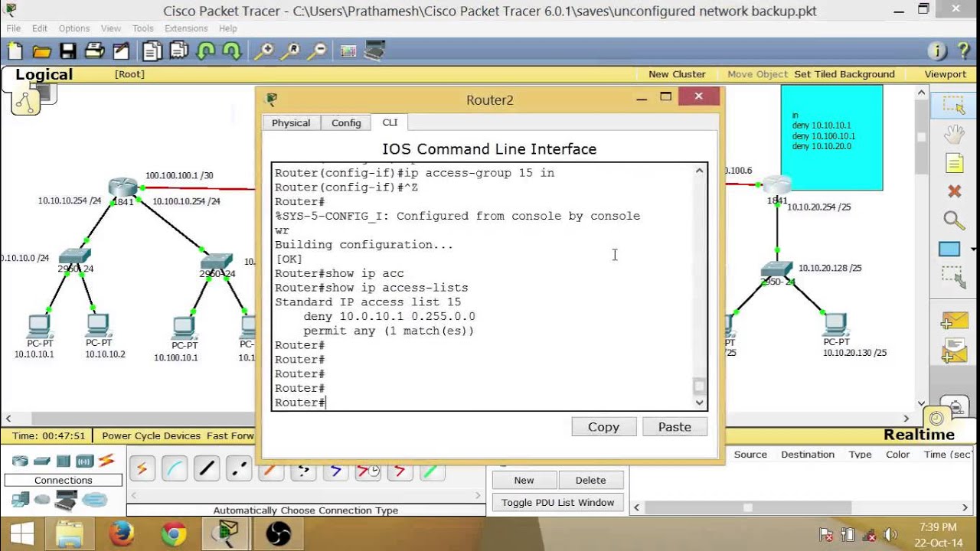
Task: Add a Complex PDU envelope
Action: point(954,351)
